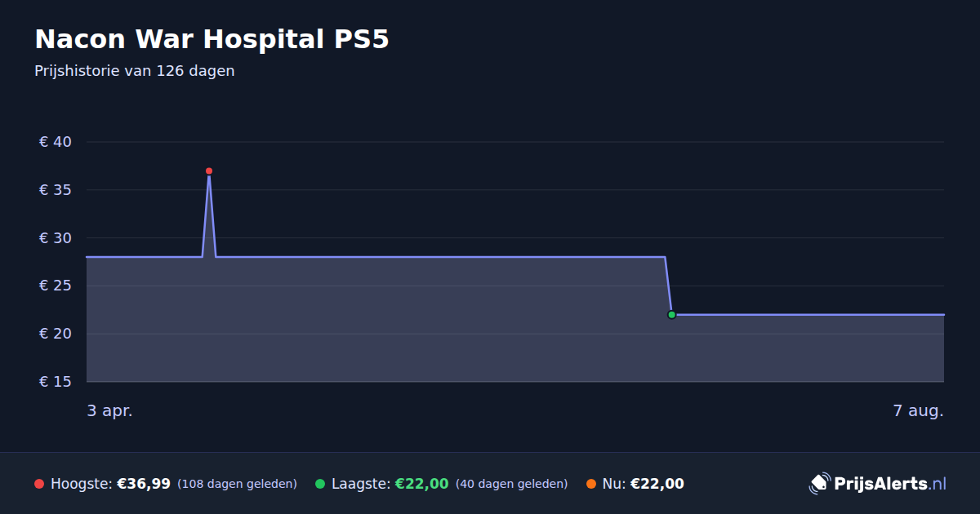Click the 3 apr. start date label
The width and height of the screenshot is (980, 514).
pyautogui.click(x=110, y=411)
